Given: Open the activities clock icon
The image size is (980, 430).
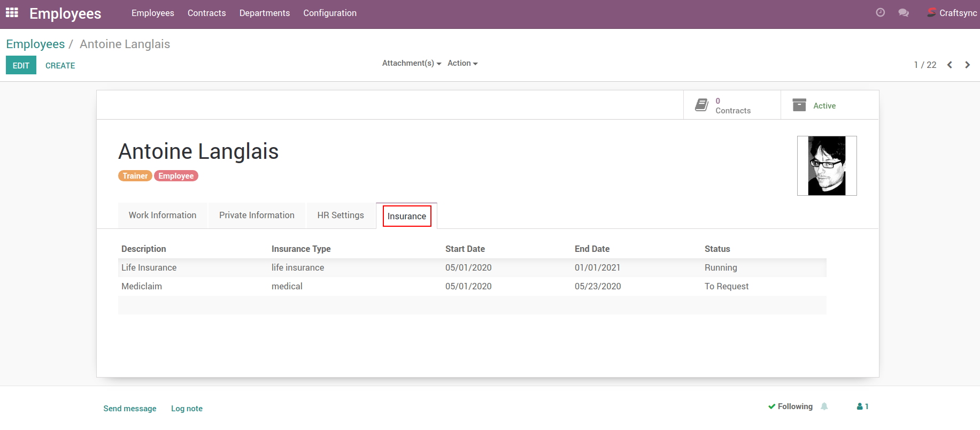Looking at the screenshot, I should (880, 13).
